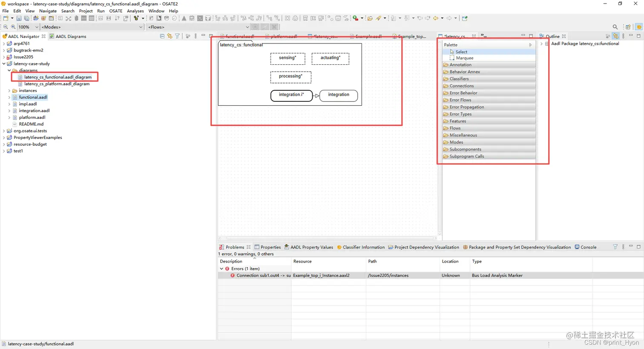
Task: Click the pin editor icon on toolbar
Action: 465,18
